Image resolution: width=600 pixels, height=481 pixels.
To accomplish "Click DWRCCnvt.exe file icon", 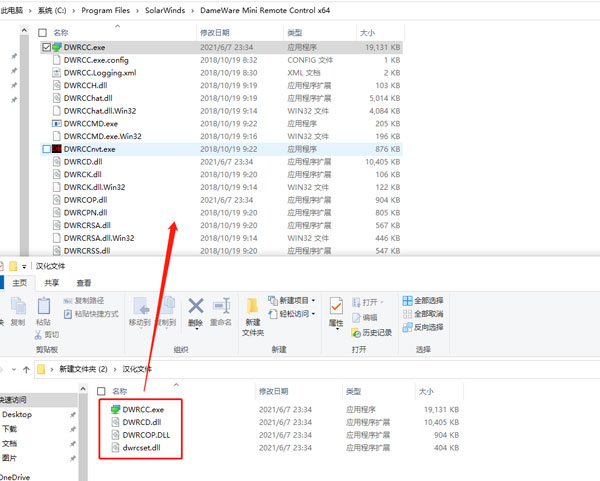I will pyautogui.click(x=57, y=149).
